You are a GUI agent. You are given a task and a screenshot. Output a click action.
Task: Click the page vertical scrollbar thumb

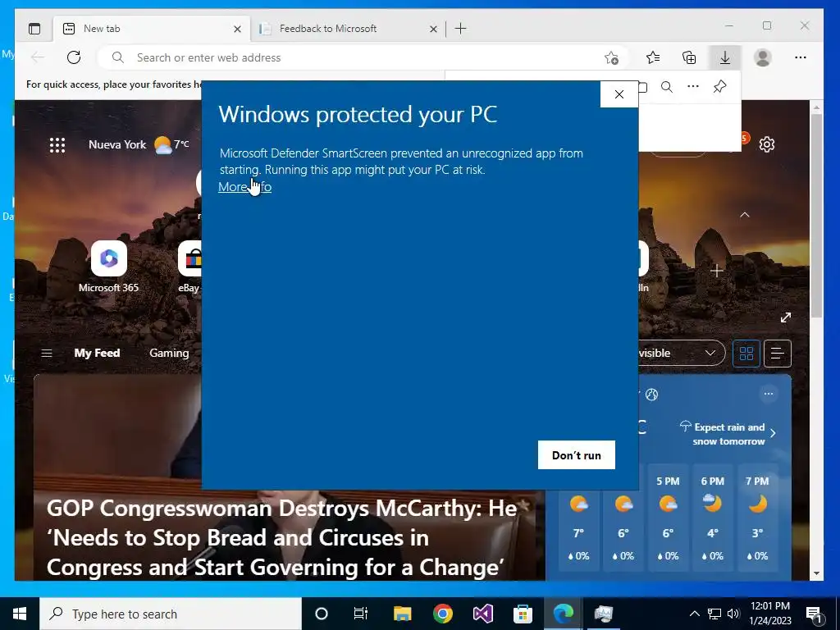pos(816,216)
